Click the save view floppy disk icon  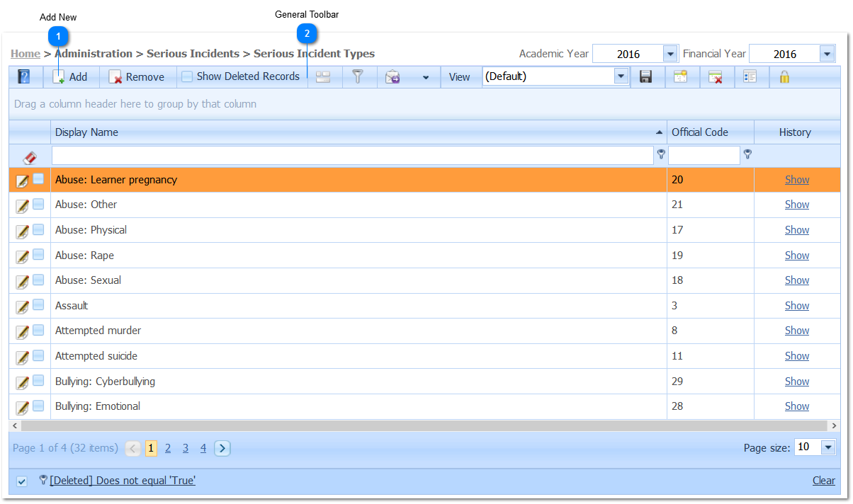(x=645, y=77)
